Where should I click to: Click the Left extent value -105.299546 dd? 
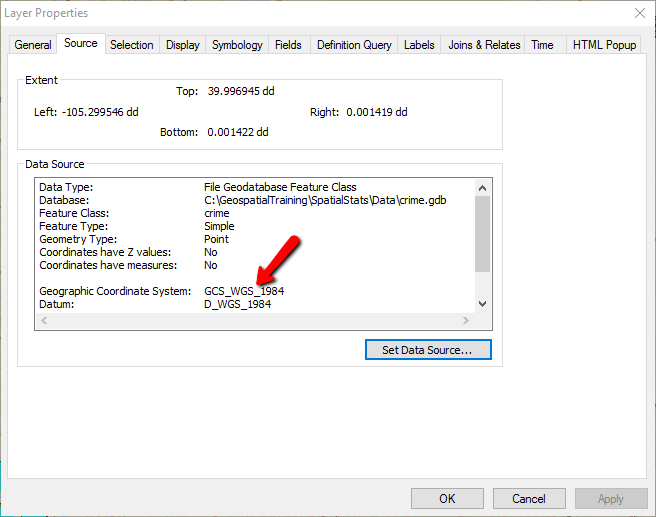100,112
